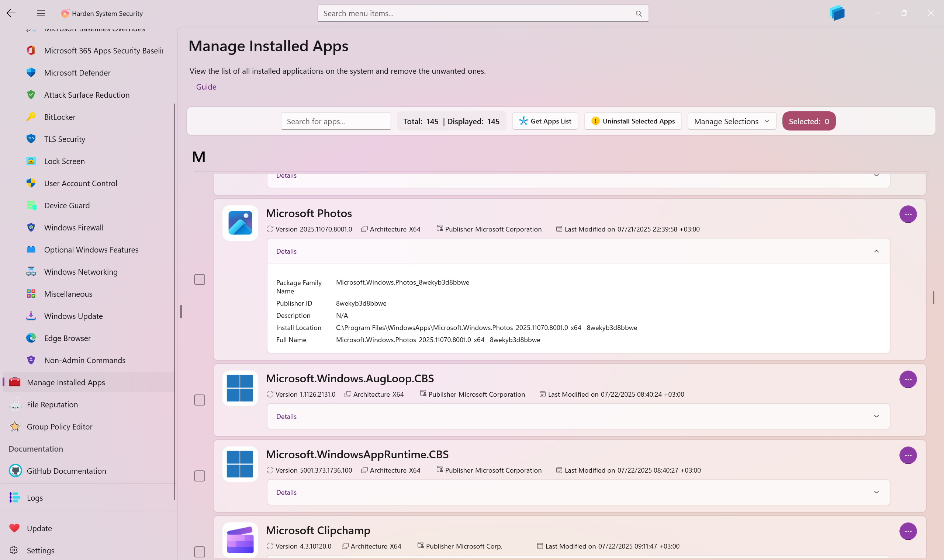Expand Details for Microsoft.Windows.AugLoop.CBS
This screenshot has height=560, width=944.
click(876, 416)
